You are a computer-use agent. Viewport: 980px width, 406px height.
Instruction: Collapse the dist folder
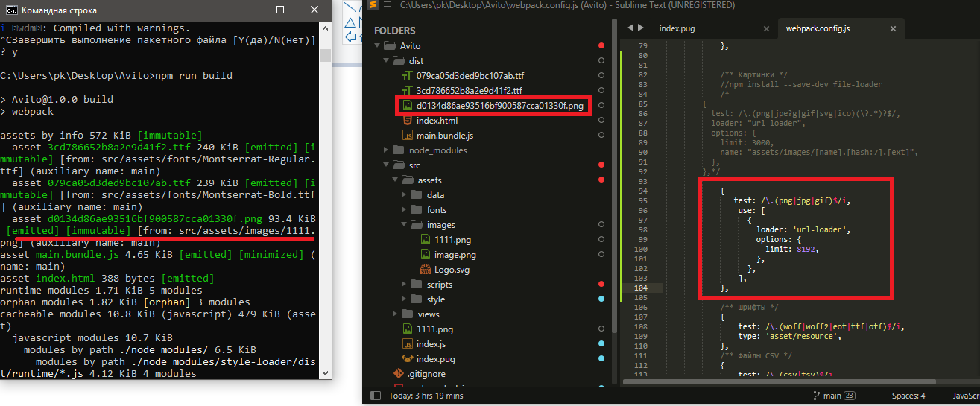pos(386,61)
